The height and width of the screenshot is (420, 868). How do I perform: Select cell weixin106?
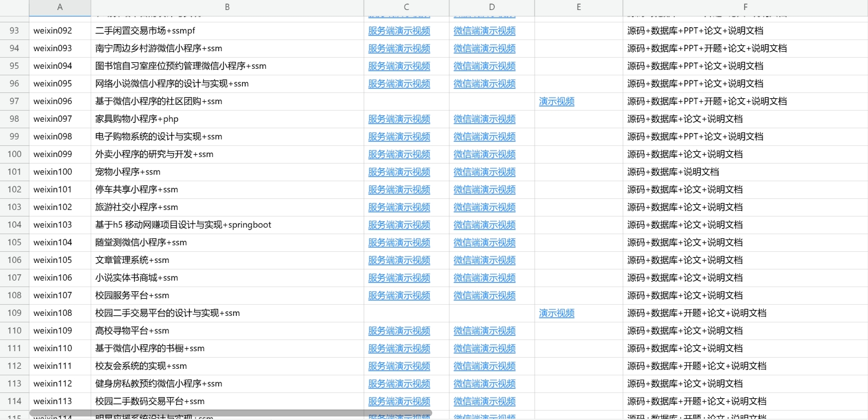pos(60,278)
